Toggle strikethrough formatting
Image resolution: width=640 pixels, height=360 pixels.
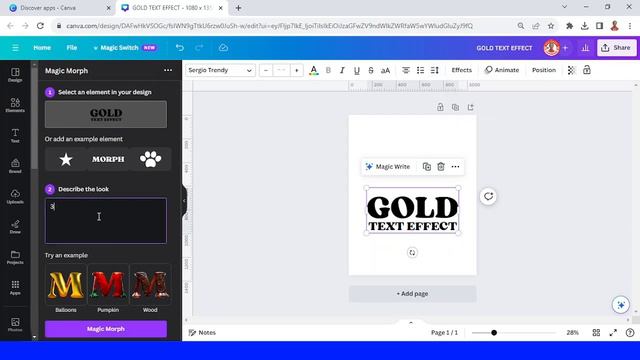[x=371, y=70]
